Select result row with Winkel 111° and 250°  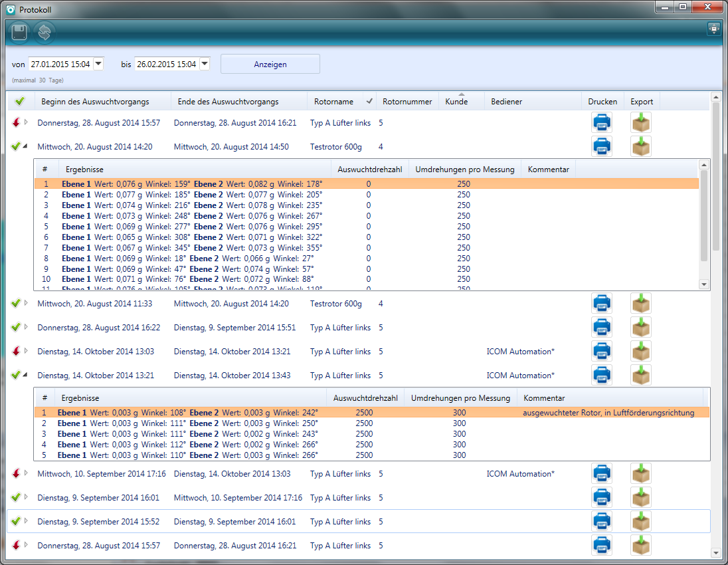(x=372, y=423)
